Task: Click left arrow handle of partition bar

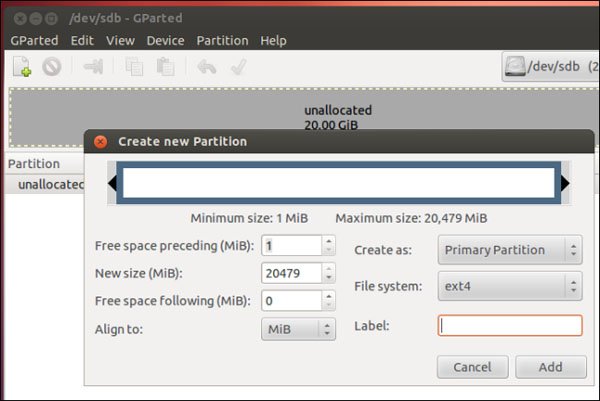Action: [x=112, y=183]
